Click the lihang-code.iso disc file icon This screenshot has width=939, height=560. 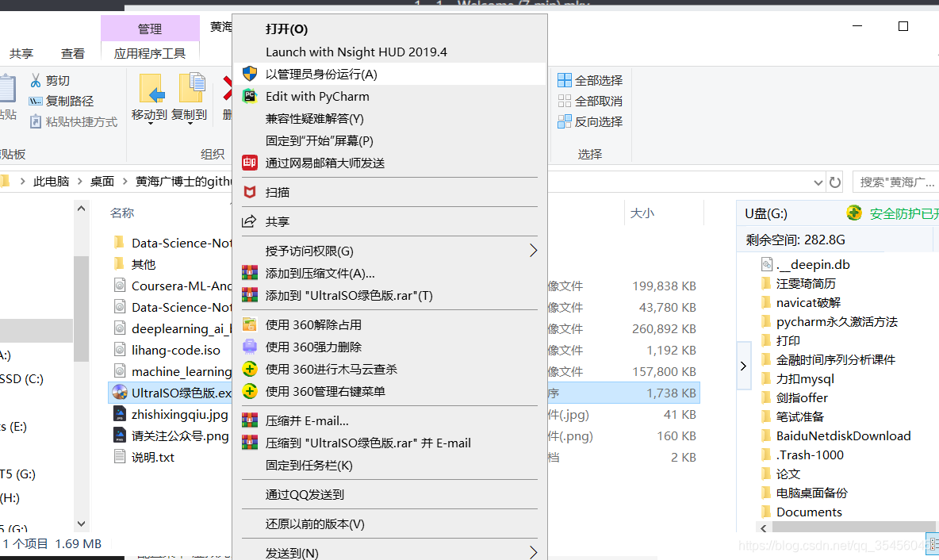click(x=120, y=350)
